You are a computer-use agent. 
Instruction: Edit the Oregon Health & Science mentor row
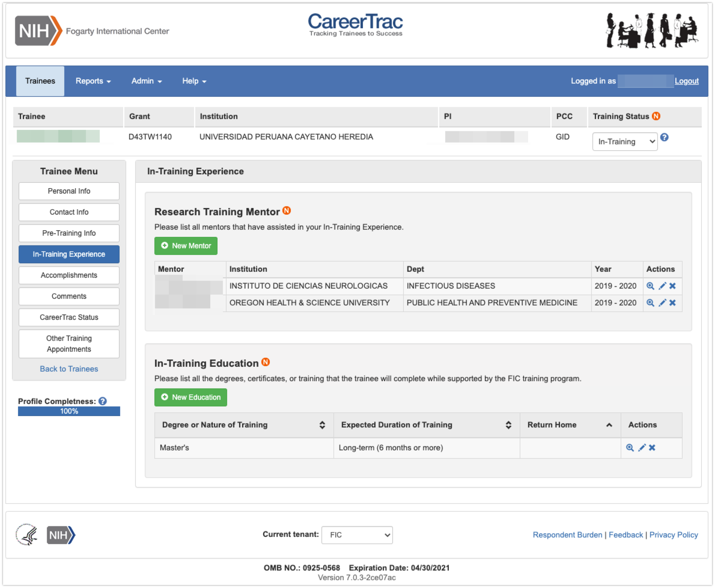662,303
